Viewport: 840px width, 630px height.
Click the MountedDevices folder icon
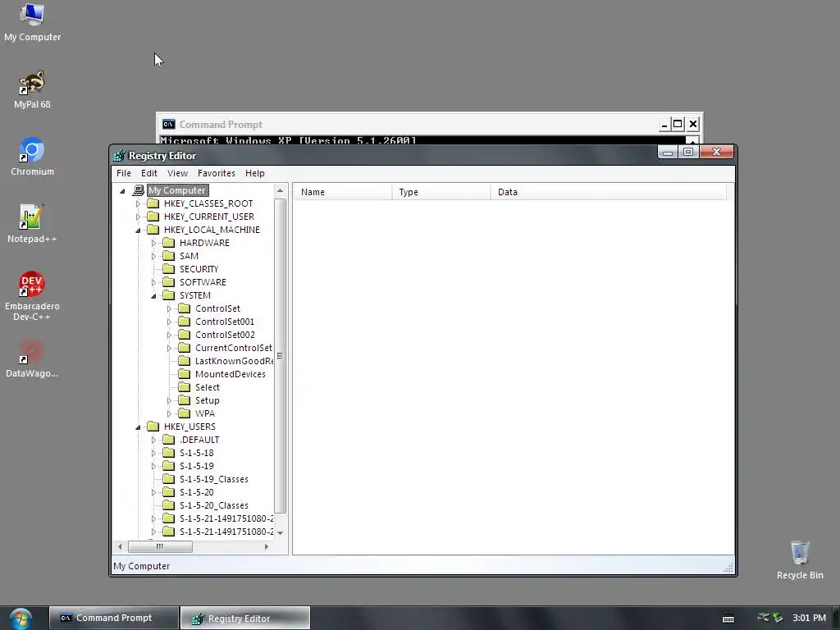[x=185, y=374]
